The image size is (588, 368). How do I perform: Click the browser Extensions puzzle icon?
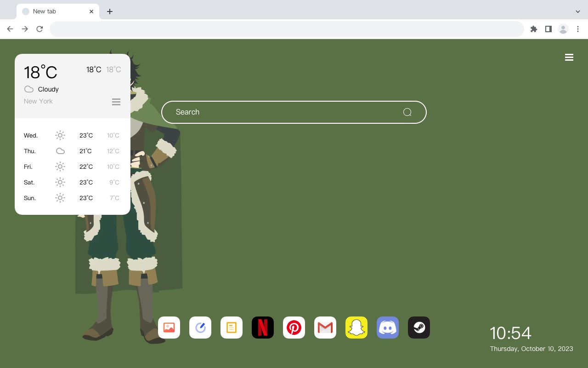tap(533, 29)
